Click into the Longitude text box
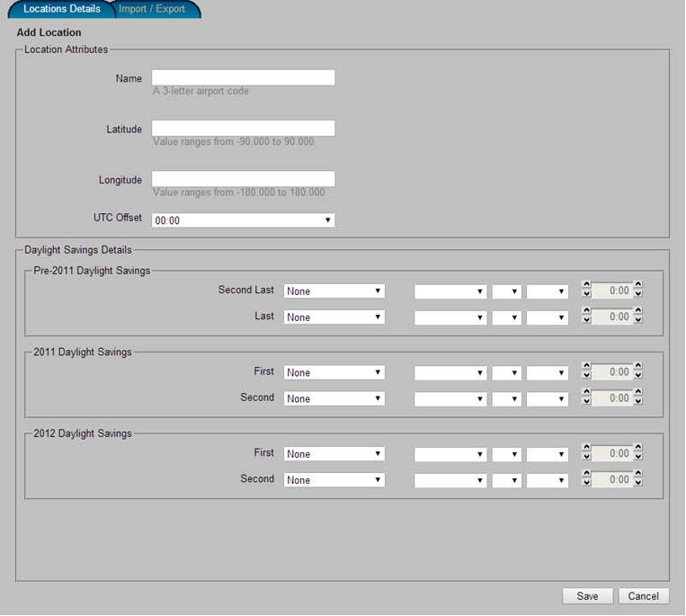Image resolution: width=686 pixels, height=616 pixels. click(244, 179)
